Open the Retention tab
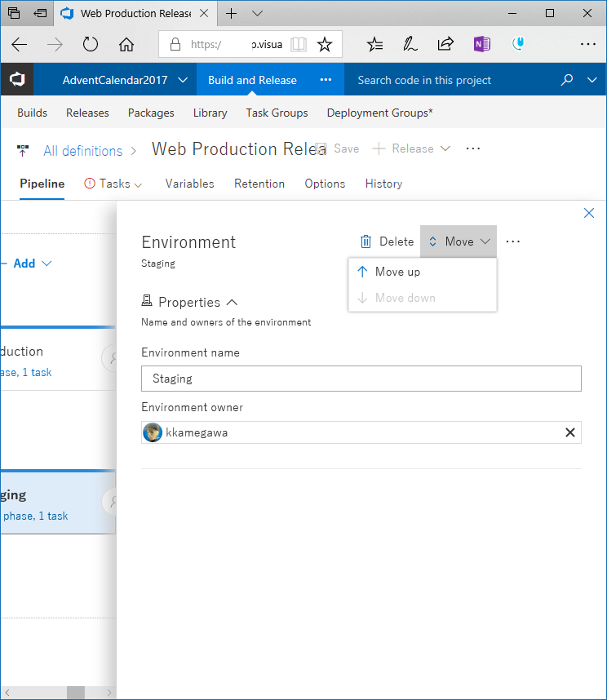Image resolution: width=607 pixels, height=700 pixels. tap(259, 184)
